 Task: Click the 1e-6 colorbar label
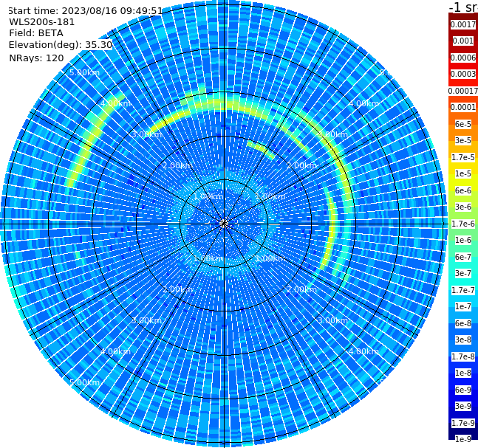(x=463, y=240)
